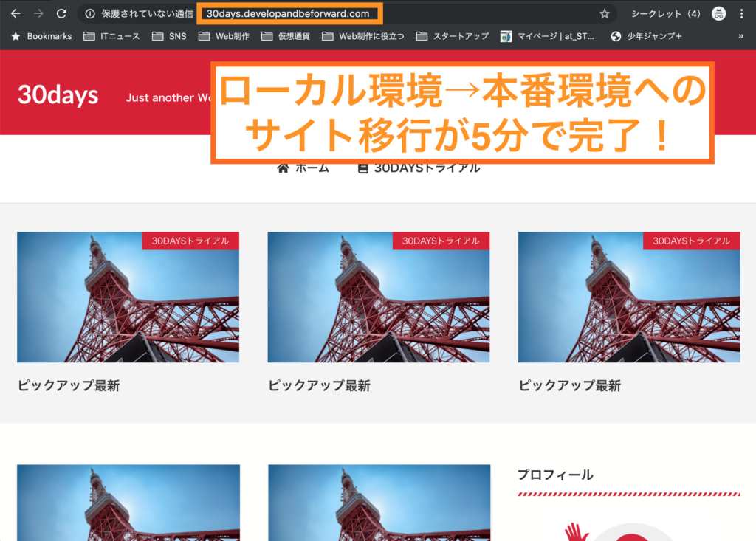Viewport: 756px width, 541px height.
Task: Open the スタートアップ bookmark folder
Action: (x=452, y=36)
